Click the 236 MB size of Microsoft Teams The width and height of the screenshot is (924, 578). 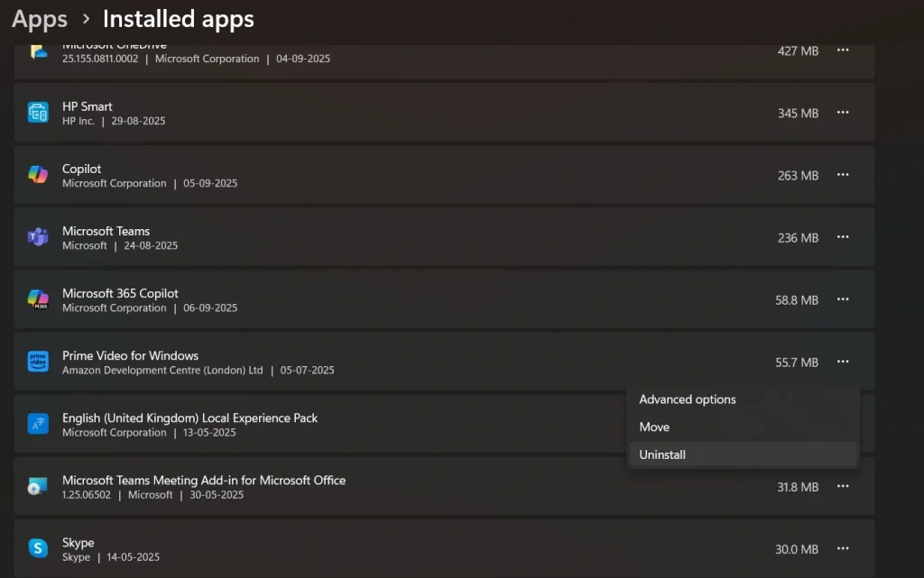coord(798,238)
